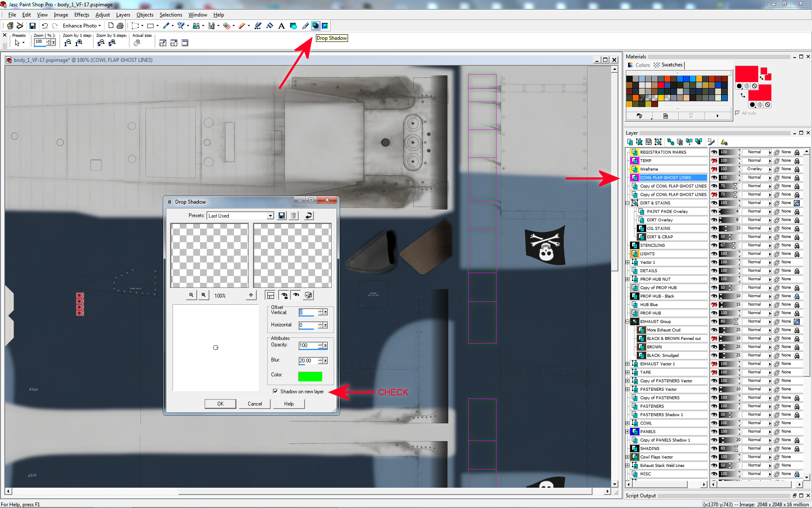Viewport: 812px width, 508px height.
Task: Select the Deform tool in toolbar
Action: tap(136, 26)
